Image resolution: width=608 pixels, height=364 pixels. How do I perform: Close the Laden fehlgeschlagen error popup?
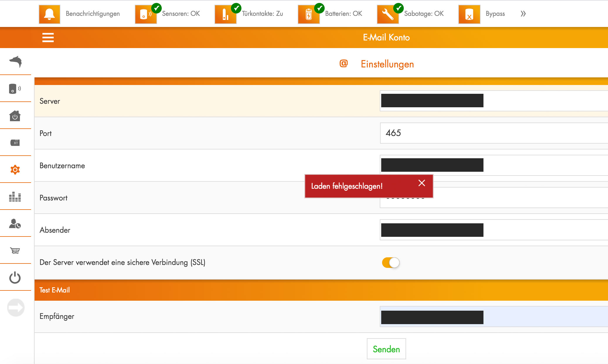pyautogui.click(x=422, y=183)
